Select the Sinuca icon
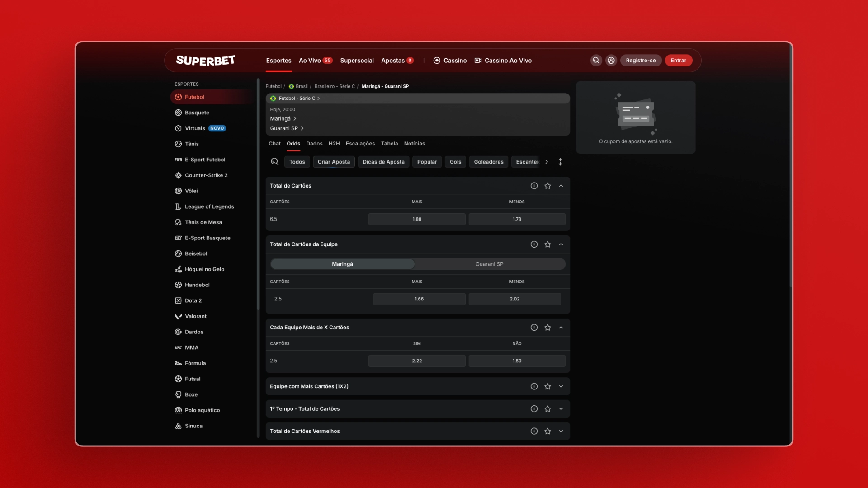 tap(178, 426)
